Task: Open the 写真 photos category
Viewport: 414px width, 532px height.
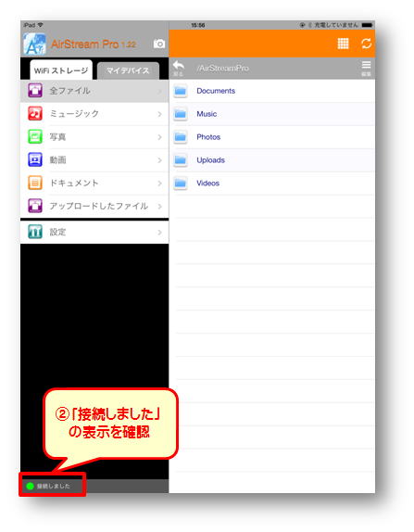Action: [94, 137]
